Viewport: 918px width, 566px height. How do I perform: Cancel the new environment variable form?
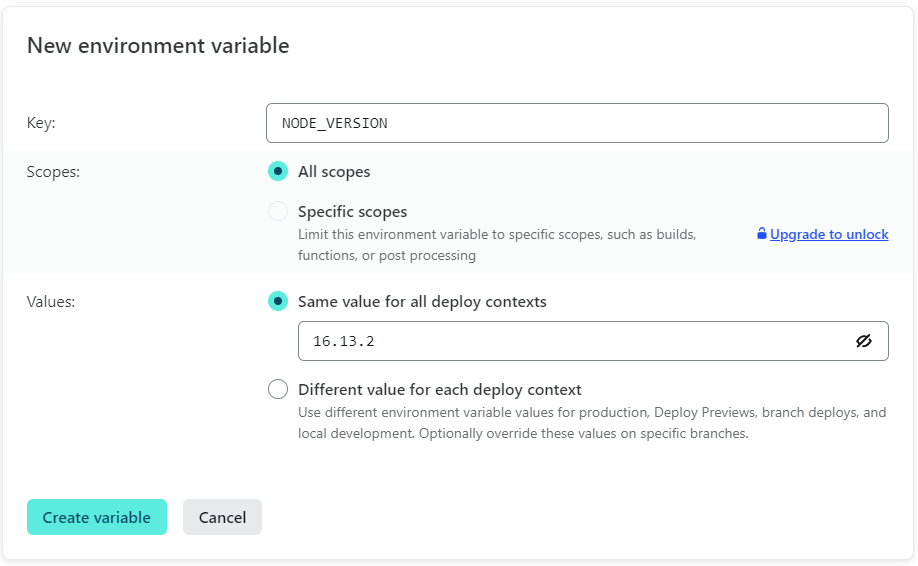[222, 517]
